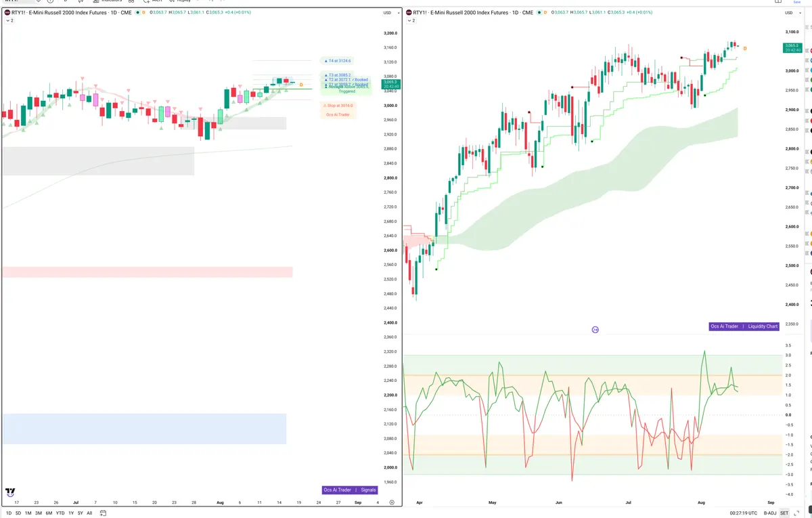Select the All time range
The image size is (812, 518).
(89, 513)
